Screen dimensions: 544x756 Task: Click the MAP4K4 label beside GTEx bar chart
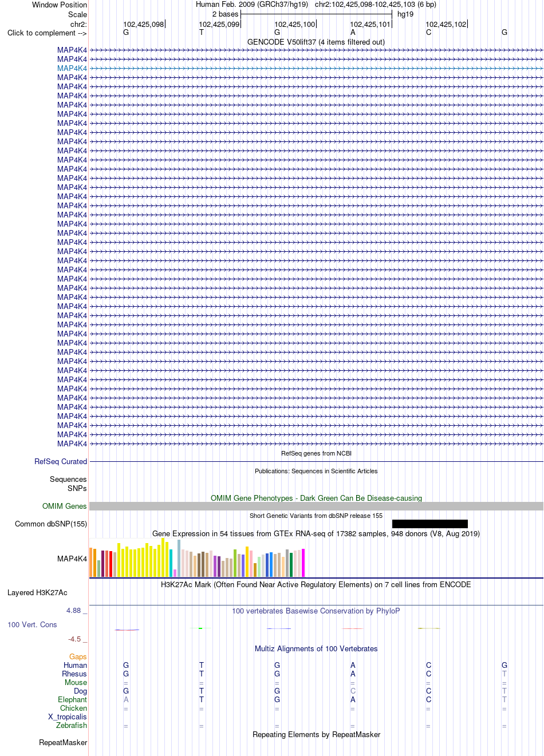[72, 559]
